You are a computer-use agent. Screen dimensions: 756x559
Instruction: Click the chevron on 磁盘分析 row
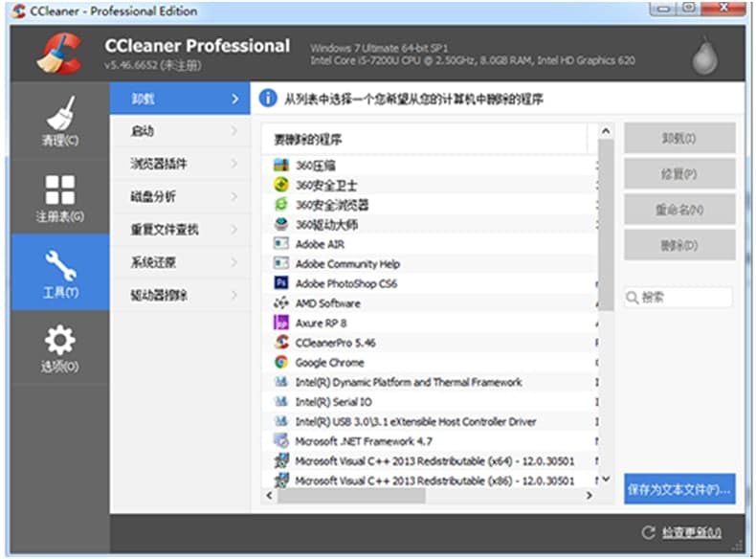(x=234, y=196)
